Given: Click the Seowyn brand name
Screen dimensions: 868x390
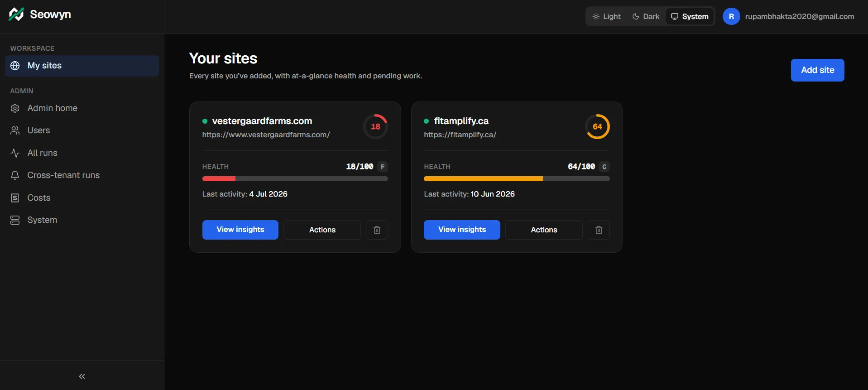Looking at the screenshot, I should pos(51,14).
